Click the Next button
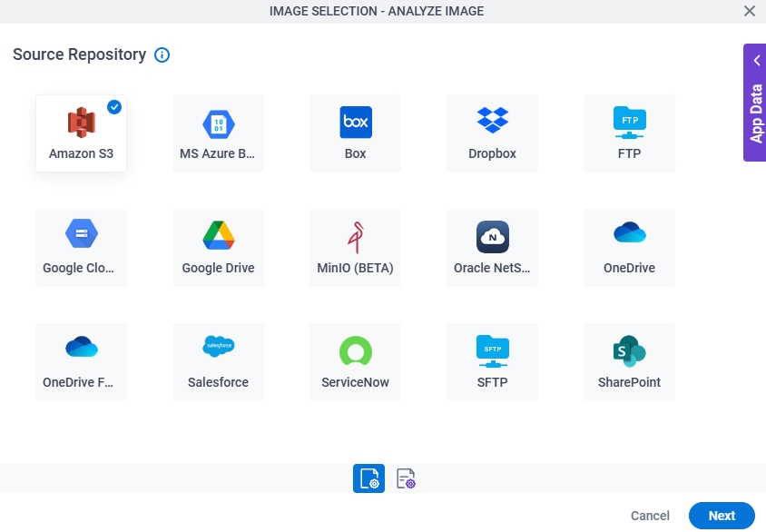 coord(722,516)
